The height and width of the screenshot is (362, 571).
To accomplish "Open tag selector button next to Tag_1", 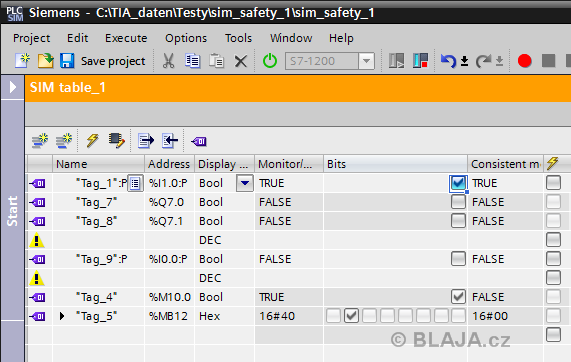I will coord(135,183).
